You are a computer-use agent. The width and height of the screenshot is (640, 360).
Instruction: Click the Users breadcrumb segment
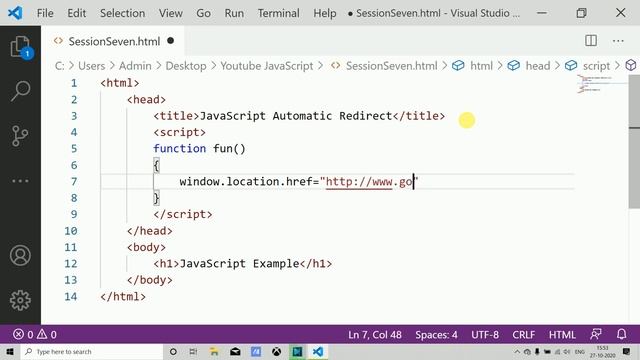(91, 66)
